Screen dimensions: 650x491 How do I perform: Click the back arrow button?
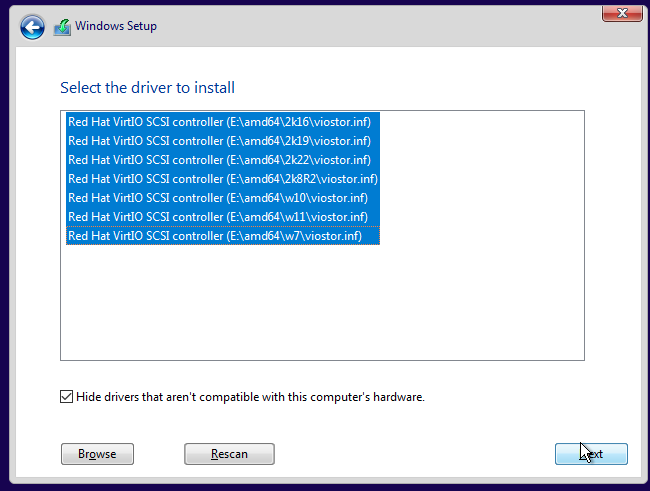(x=32, y=27)
